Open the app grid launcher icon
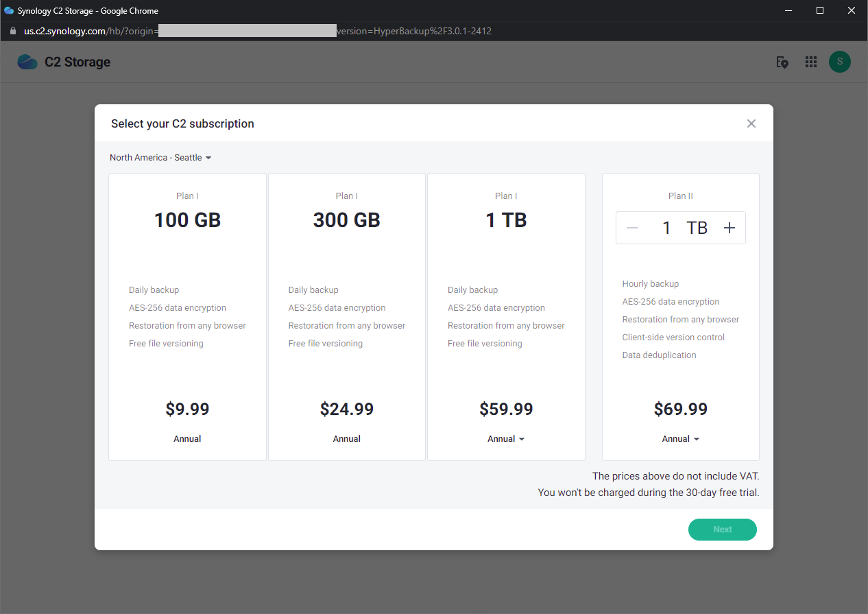Screen dimensions: 868x614 [x=811, y=62]
